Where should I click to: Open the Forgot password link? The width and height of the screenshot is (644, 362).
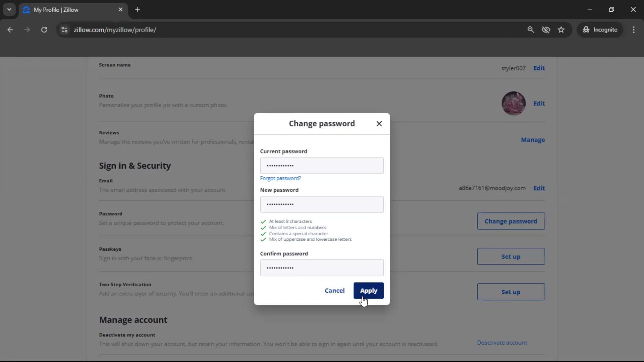pyautogui.click(x=280, y=178)
